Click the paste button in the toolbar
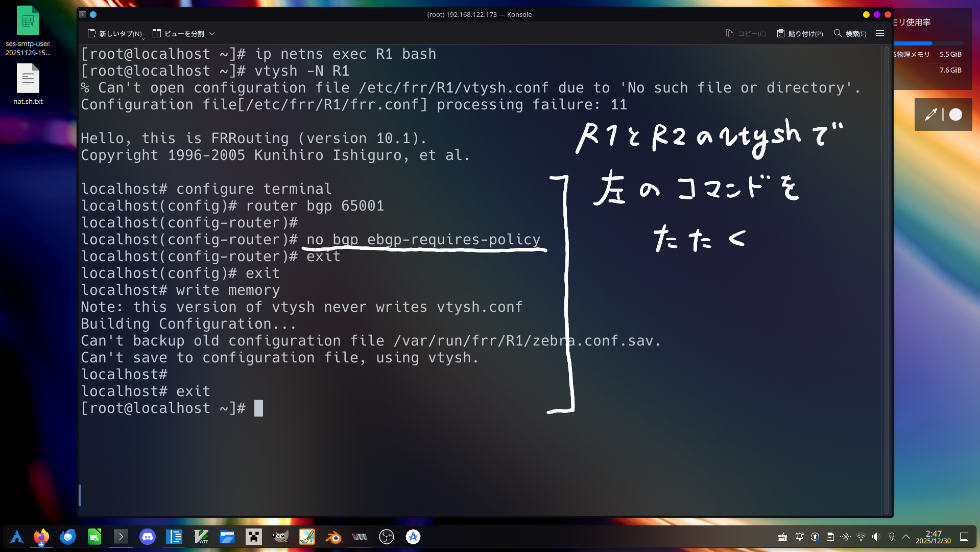This screenshot has height=552, width=980. (x=800, y=34)
